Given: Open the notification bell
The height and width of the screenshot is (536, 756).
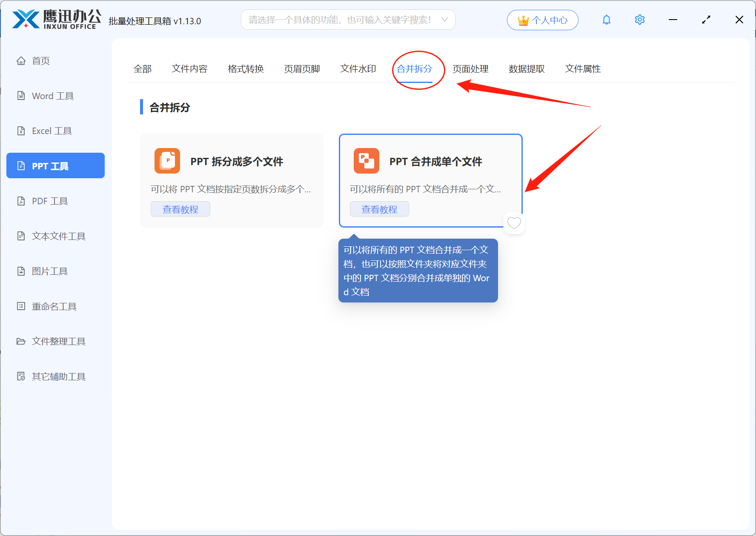Looking at the screenshot, I should coord(606,20).
